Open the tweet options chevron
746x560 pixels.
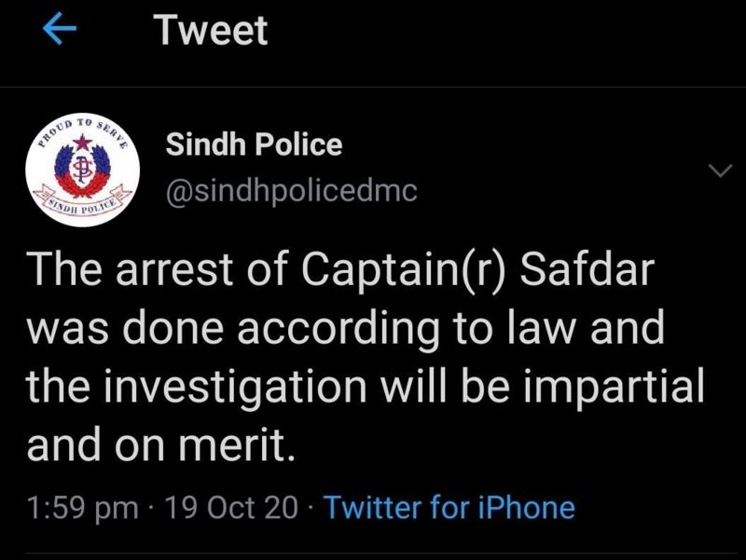[x=720, y=171]
